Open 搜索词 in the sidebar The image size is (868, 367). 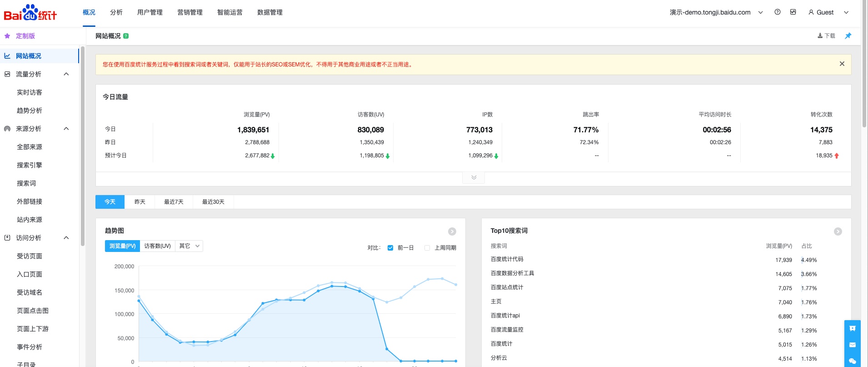(26, 183)
